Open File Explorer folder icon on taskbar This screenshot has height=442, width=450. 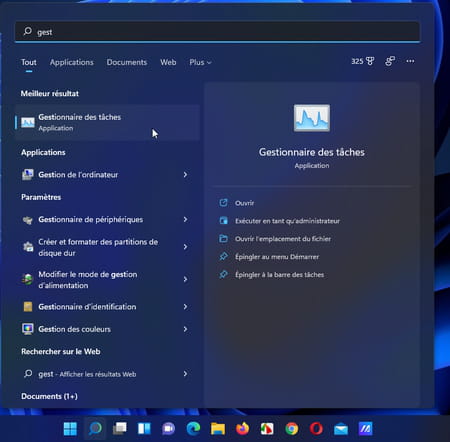(x=218, y=429)
